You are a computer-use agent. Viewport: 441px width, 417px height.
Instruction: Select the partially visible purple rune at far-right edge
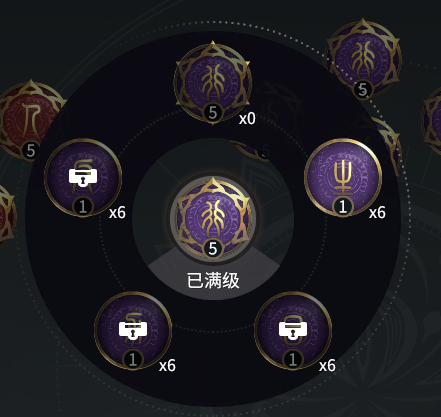[x=432, y=120]
